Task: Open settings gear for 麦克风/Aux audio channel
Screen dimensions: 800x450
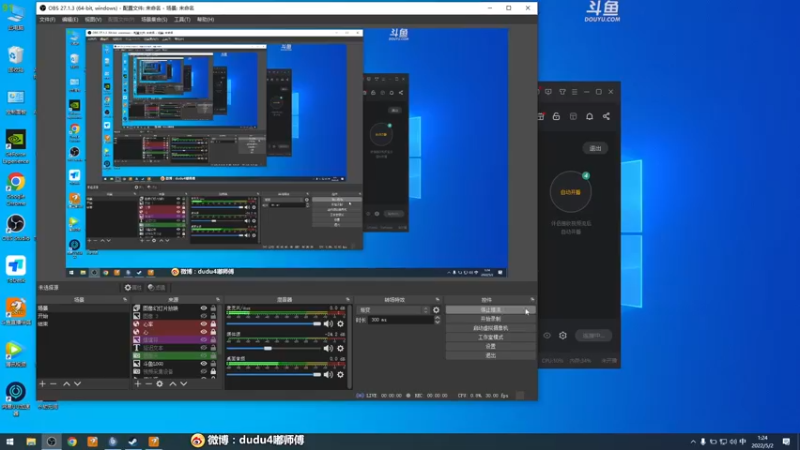Action: pyautogui.click(x=340, y=324)
